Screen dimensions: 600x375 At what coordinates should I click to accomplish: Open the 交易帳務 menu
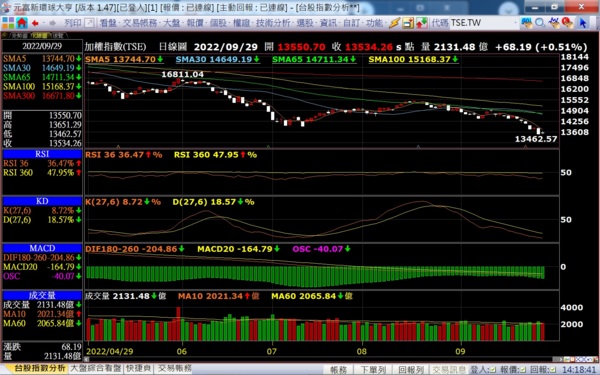(x=141, y=23)
